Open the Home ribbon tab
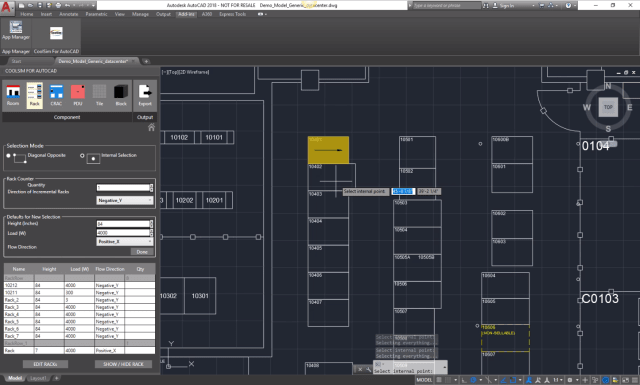Screen dimensions: 640x385 pos(27,14)
